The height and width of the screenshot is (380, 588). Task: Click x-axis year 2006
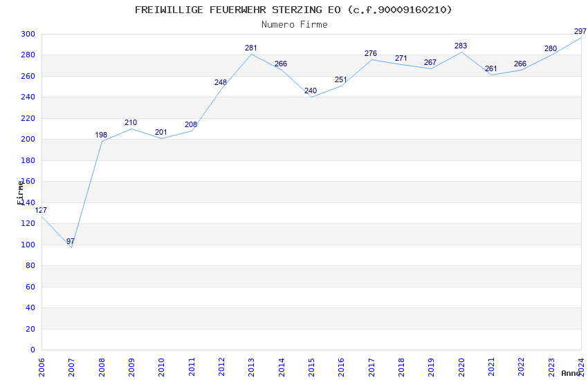point(42,368)
